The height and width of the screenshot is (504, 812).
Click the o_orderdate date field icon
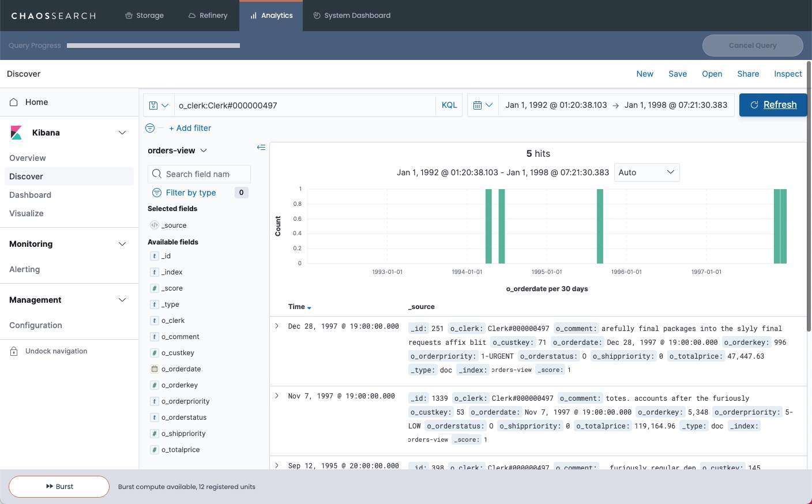155,369
